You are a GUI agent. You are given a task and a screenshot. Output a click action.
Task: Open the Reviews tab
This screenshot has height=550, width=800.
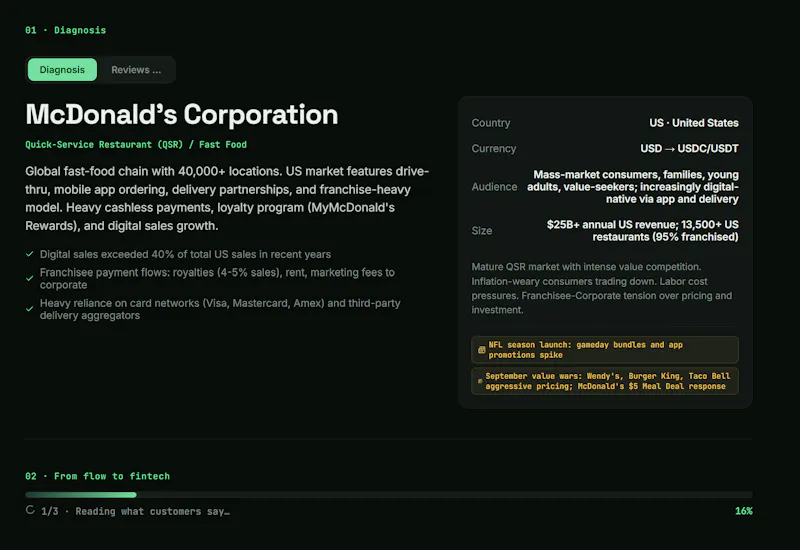click(x=136, y=69)
